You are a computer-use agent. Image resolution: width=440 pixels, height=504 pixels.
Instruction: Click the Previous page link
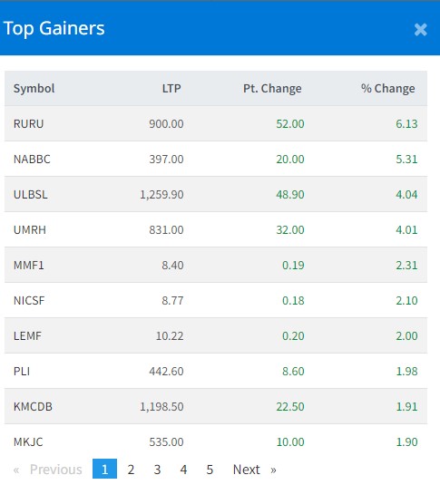click(x=47, y=470)
